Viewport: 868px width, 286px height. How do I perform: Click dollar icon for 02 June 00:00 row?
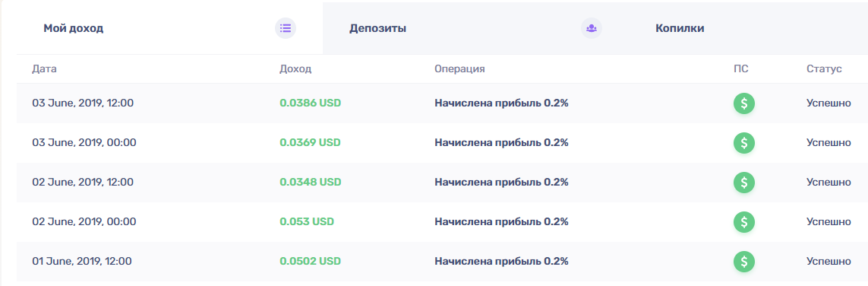[x=744, y=221]
